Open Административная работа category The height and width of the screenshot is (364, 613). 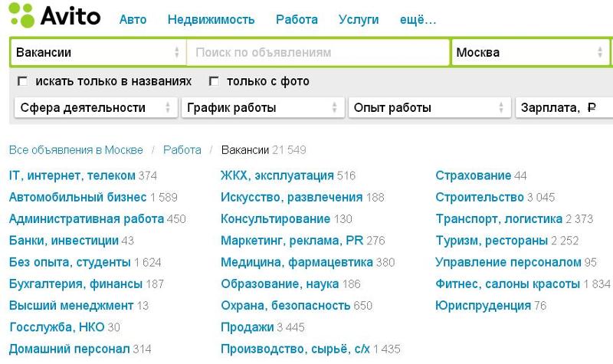[x=87, y=218]
